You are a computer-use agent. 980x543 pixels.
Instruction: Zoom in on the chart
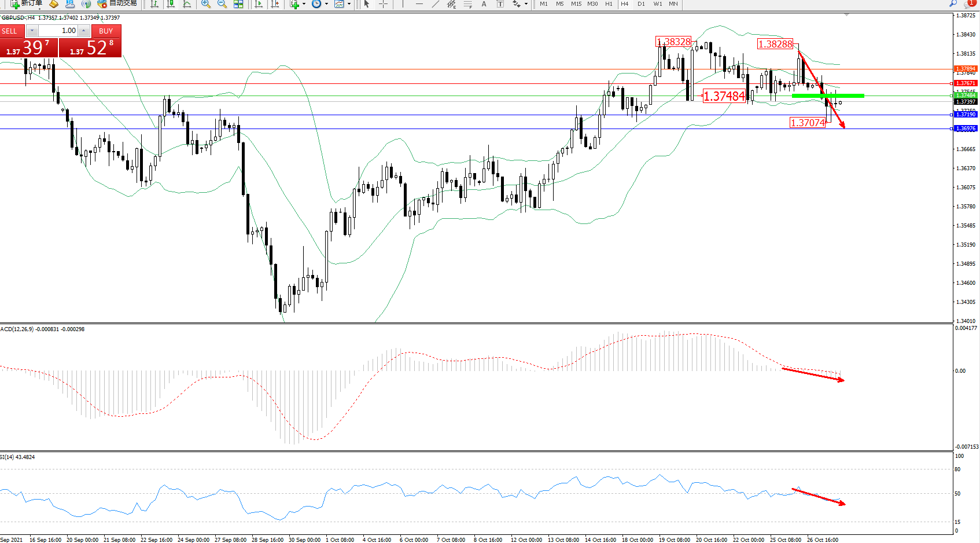(205, 4)
